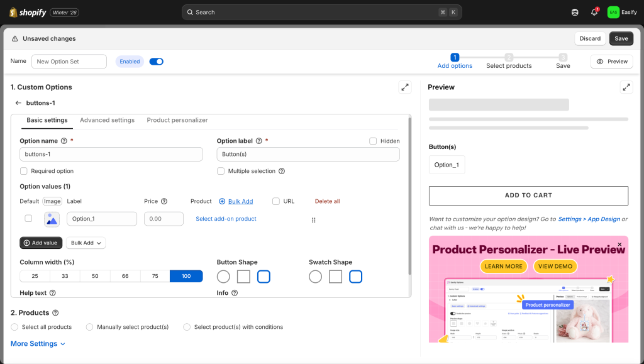Open the Bulk Add dropdown button
The width and height of the screenshot is (644, 364).
tap(86, 243)
